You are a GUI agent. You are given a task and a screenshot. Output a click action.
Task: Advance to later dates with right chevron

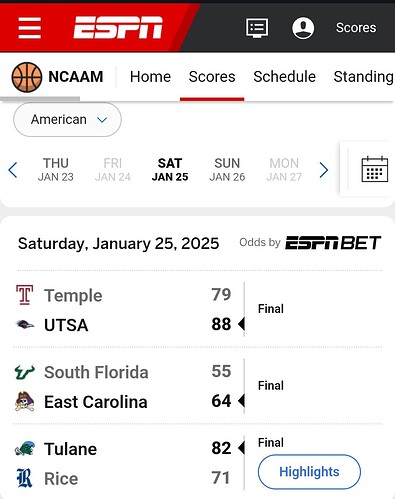[x=323, y=170]
